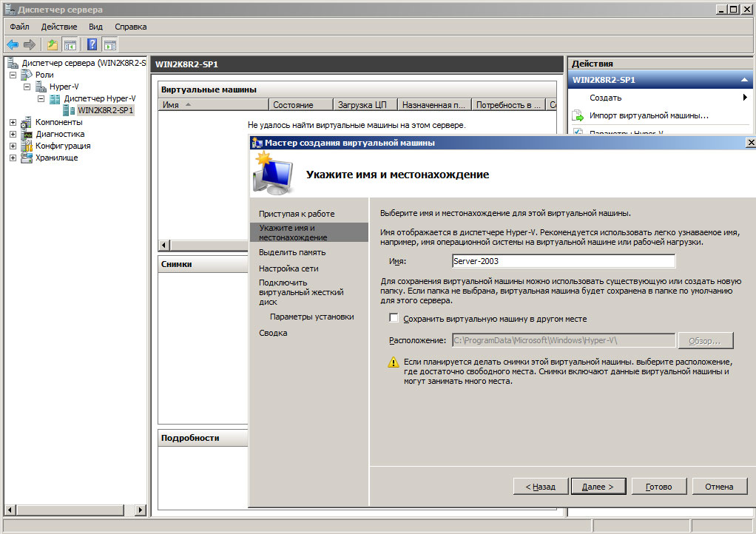Click the Хранилище node icon
The height and width of the screenshot is (534, 756).
pos(27,158)
